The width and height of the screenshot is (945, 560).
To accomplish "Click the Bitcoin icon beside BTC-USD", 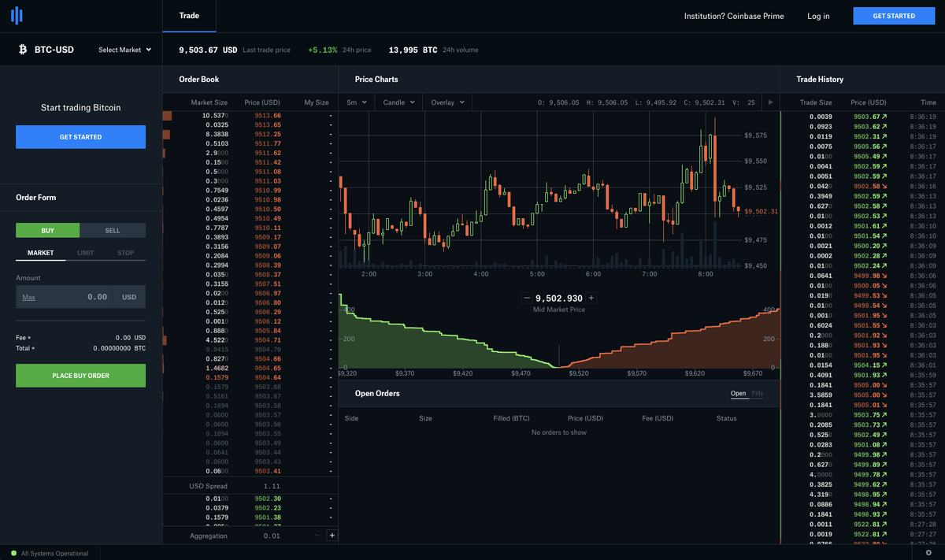I will click(22, 50).
